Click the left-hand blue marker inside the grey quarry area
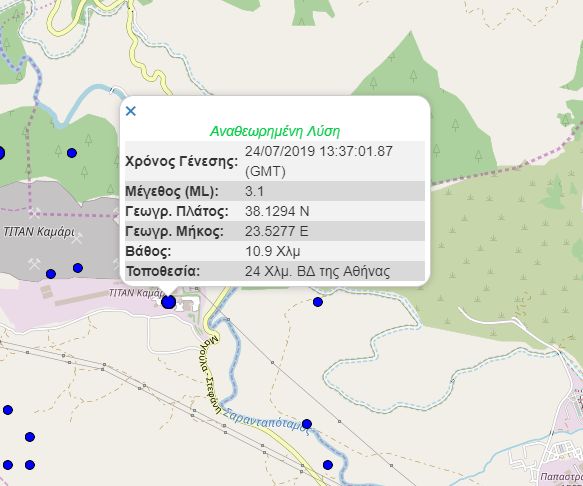Viewport: 583px width, 486px height. point(51,274)
